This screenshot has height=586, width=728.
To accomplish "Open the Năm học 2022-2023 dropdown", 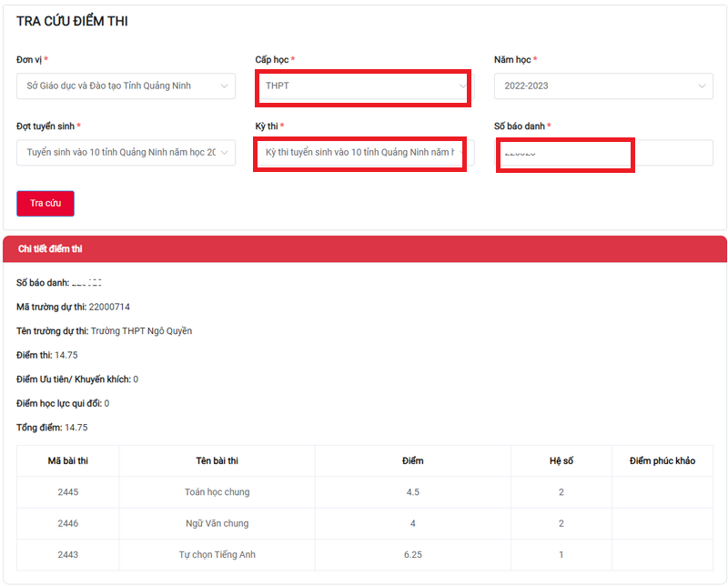I will click(x=603, y=86).
